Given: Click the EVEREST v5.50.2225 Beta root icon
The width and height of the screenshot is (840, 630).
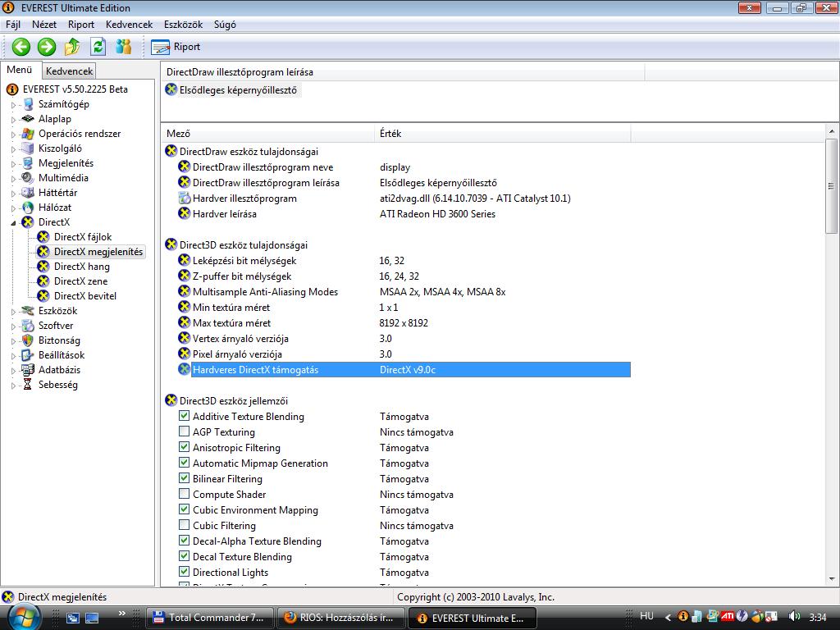Looking at the screenshot, I should (11, 89).
